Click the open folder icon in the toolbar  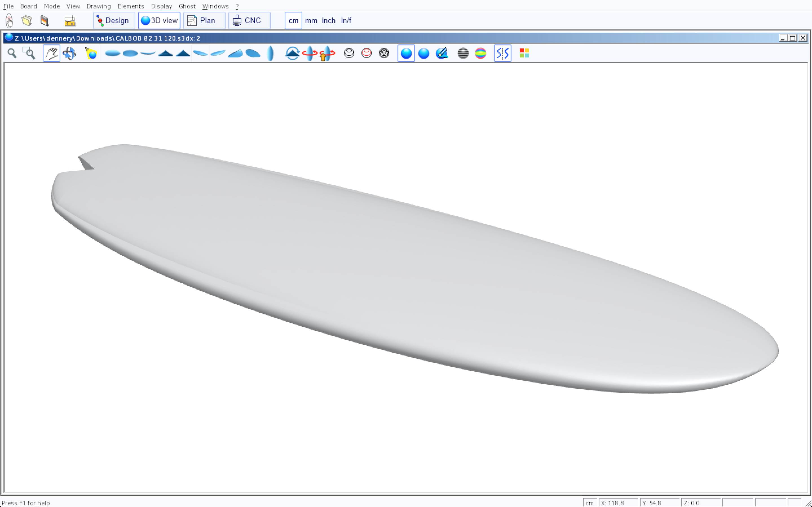(x=27, y=21)
